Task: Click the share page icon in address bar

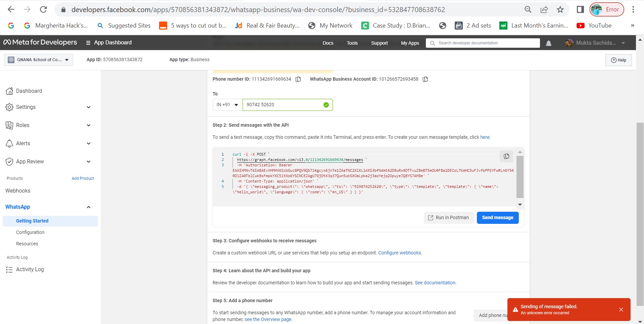Action: pos(544,9)
